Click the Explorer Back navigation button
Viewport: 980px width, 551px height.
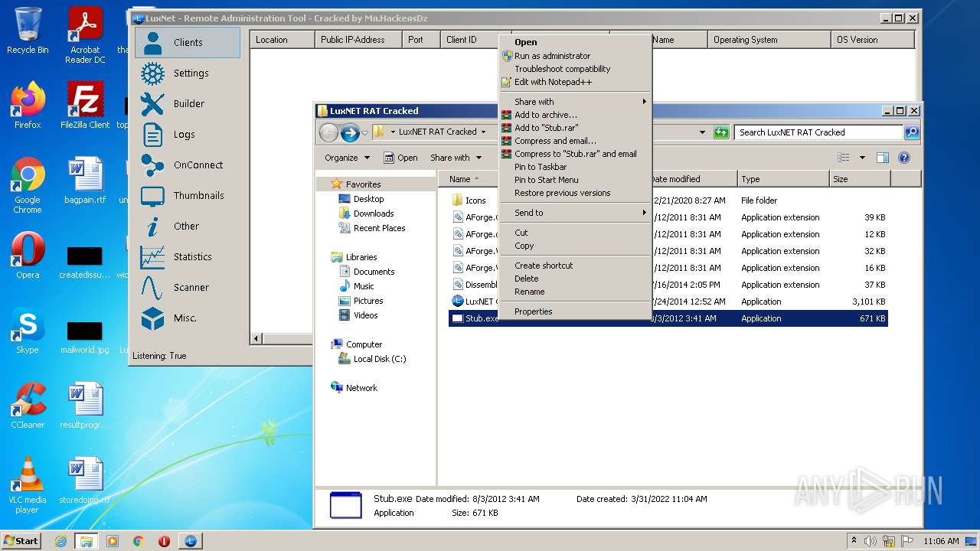coord(328,132)
